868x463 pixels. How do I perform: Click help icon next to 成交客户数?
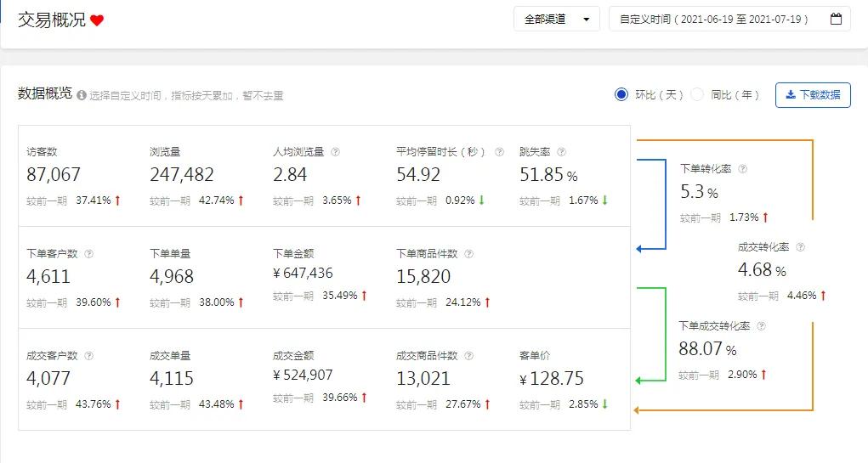pos(88,356)
